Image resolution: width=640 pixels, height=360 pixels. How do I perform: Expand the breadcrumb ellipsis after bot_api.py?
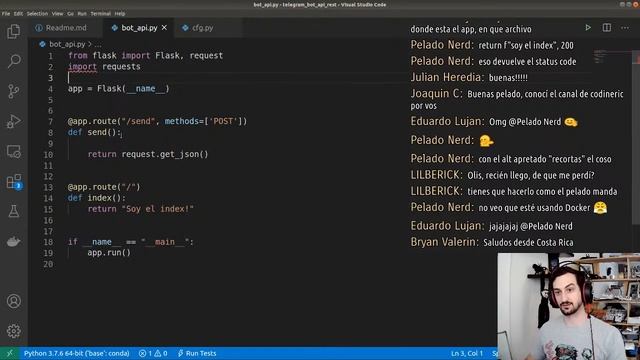point(98,44)
